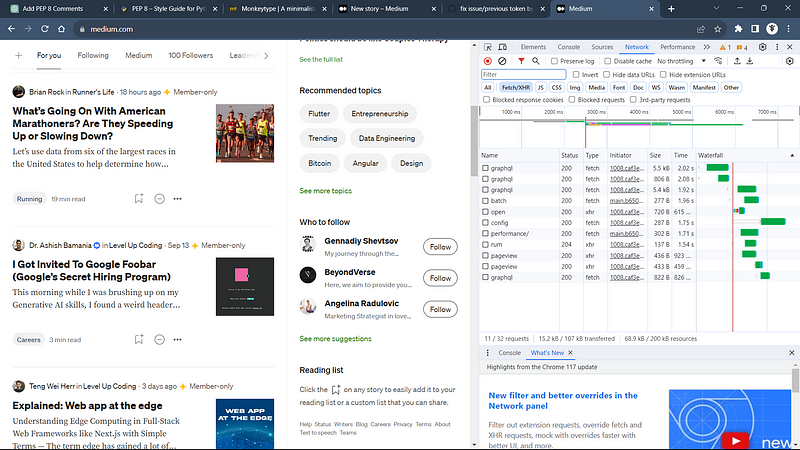Screen dimensions: 800x450
Task: Open the Chrome tab search dropdown arrow
Action: point(716,9)
